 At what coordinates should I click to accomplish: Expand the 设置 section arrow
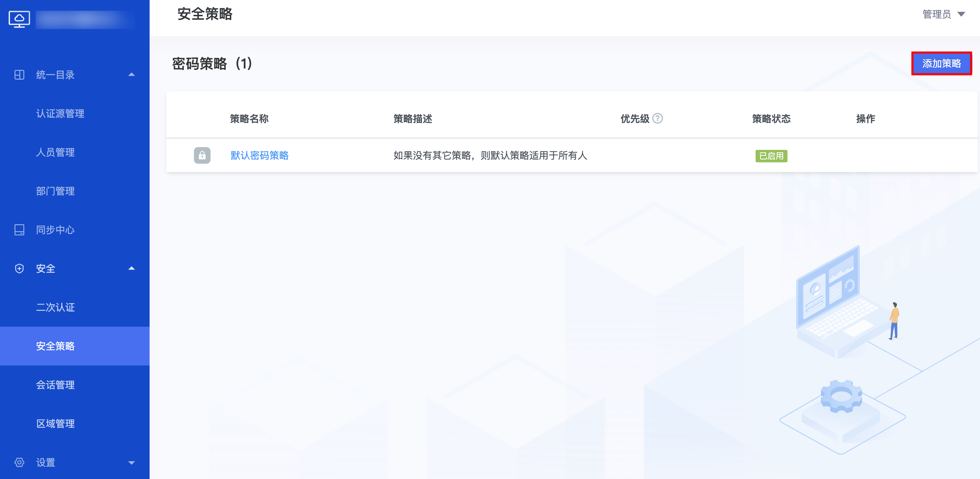click(132, 463)
